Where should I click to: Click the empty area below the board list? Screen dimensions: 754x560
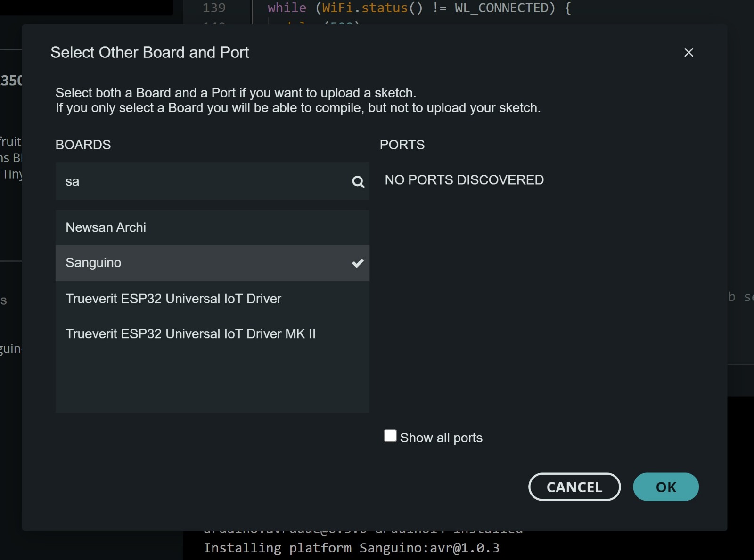pyautogui.click(x=212, y=381)
